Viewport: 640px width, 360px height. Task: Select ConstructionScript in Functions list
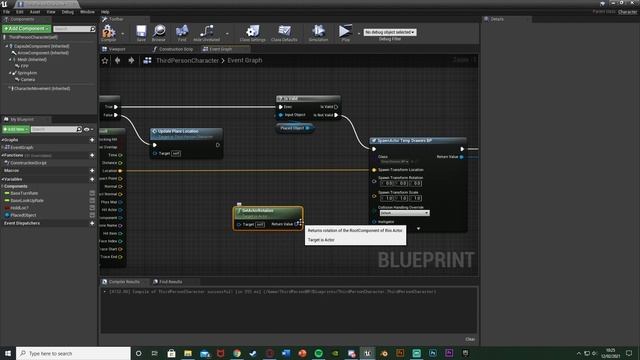click(x=29, y=163)
